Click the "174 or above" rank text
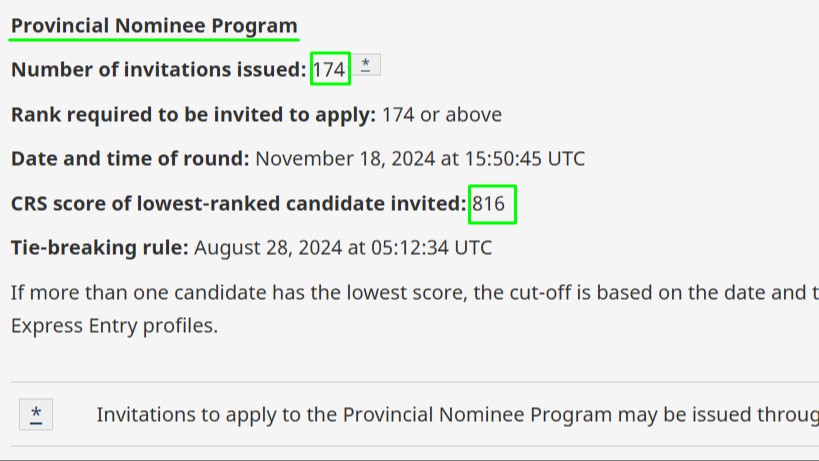 click(x=441, y=115)
